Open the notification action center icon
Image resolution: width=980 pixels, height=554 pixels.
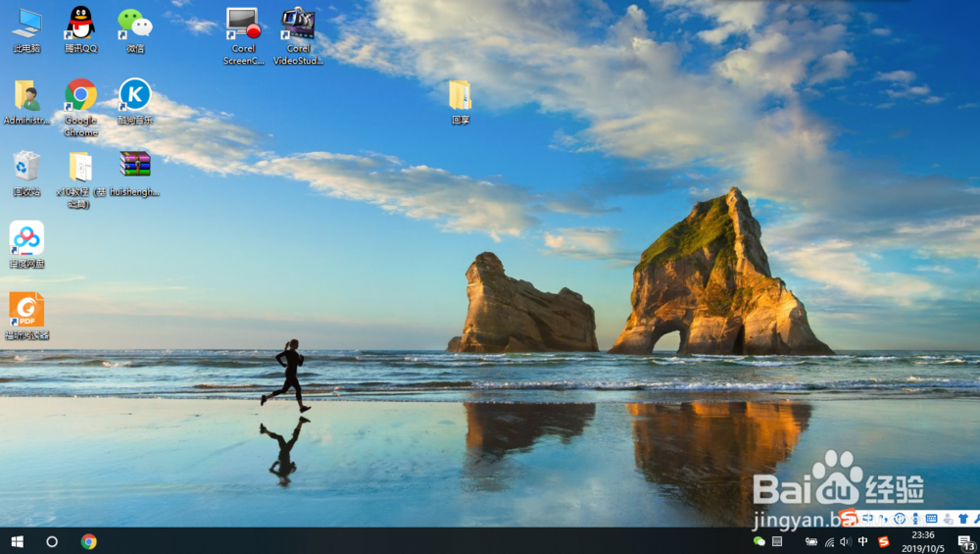pos(967,541)
